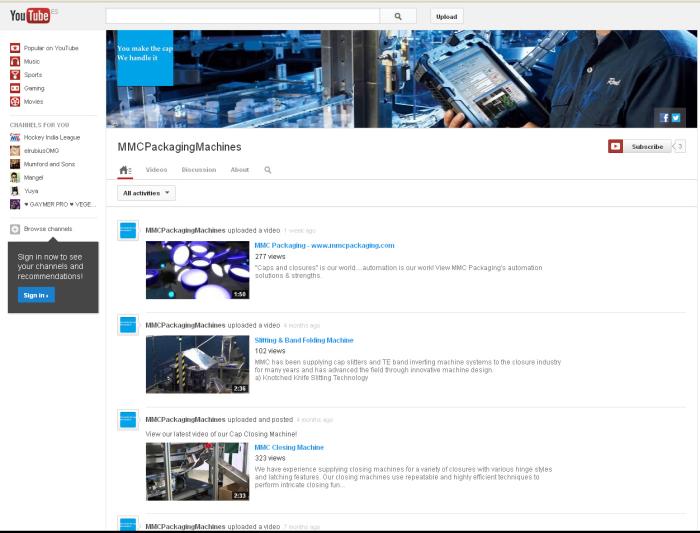The height and width of the screenshot is (533, 700).
Task: Click the Upload button
Action: tap(446, 17)
